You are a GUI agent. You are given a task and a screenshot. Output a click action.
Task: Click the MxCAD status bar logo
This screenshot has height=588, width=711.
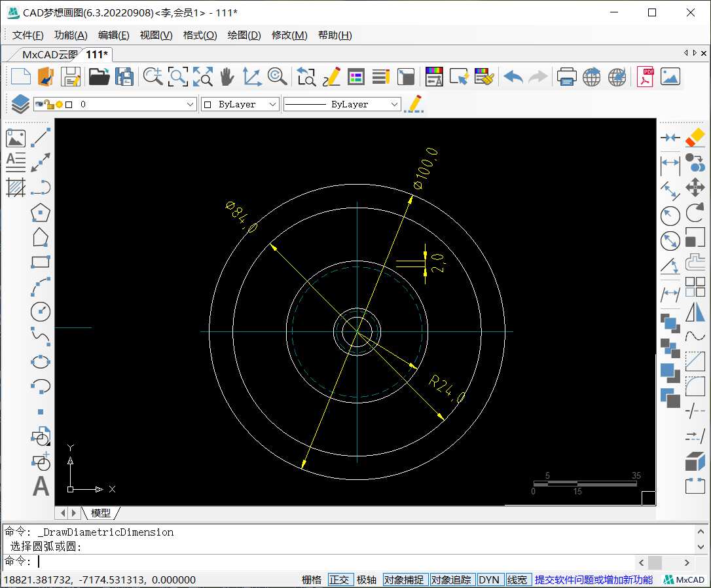click(684, 580)
